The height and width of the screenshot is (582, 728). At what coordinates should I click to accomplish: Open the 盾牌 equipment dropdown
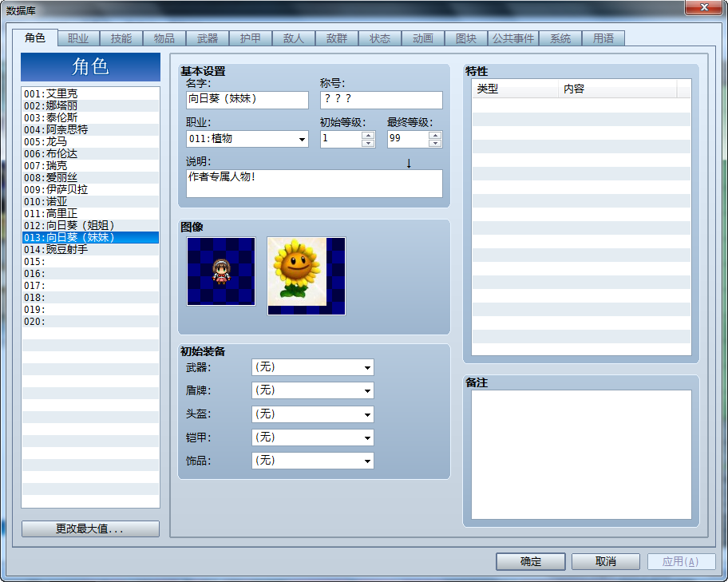(313, 390)
